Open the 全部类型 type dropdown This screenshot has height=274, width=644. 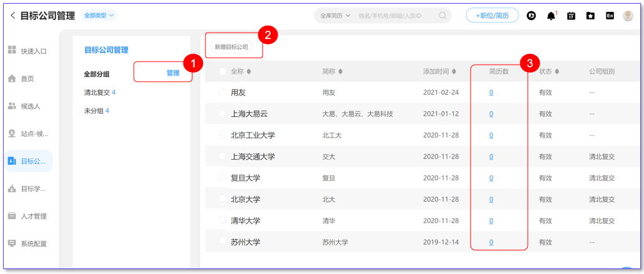[99, 16]
